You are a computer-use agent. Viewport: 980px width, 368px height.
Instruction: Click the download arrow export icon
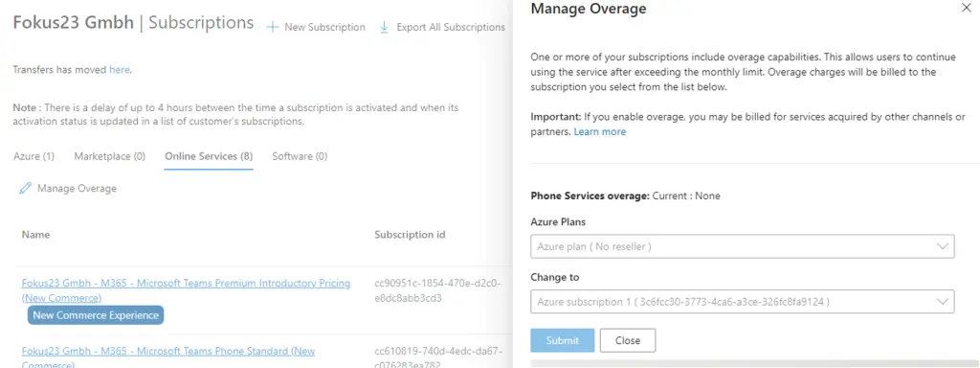pyautogui.click(x=385, y=28)
